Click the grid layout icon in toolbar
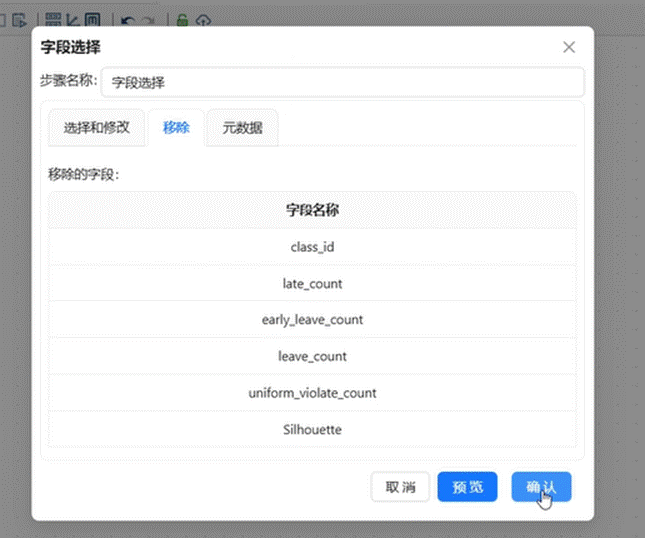Screen dimensions: 645x538 point(53,19)
